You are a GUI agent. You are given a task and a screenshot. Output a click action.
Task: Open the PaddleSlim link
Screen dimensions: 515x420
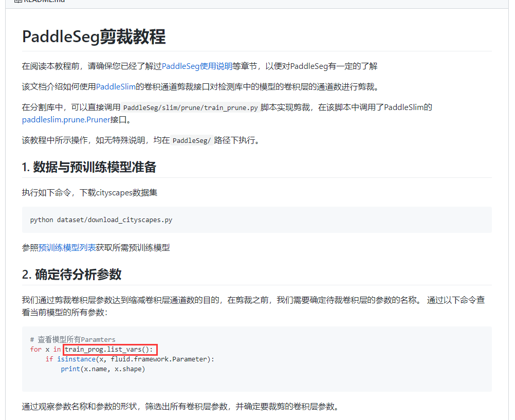click(x=116, y=87)
